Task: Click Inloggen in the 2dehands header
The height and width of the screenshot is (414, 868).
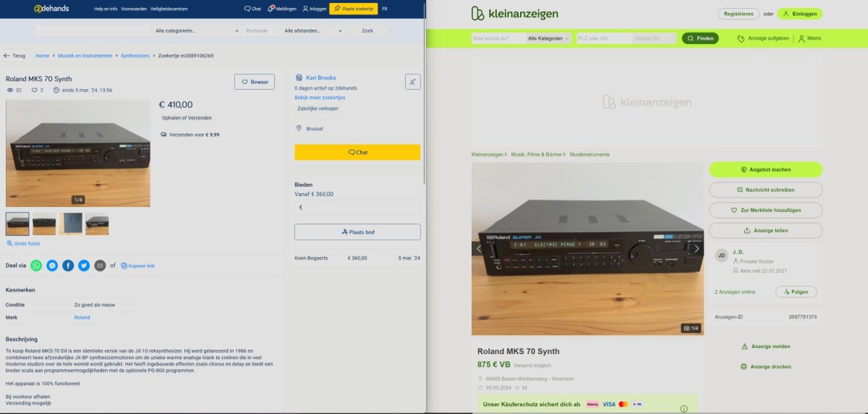Action: (x=314, y=9)
